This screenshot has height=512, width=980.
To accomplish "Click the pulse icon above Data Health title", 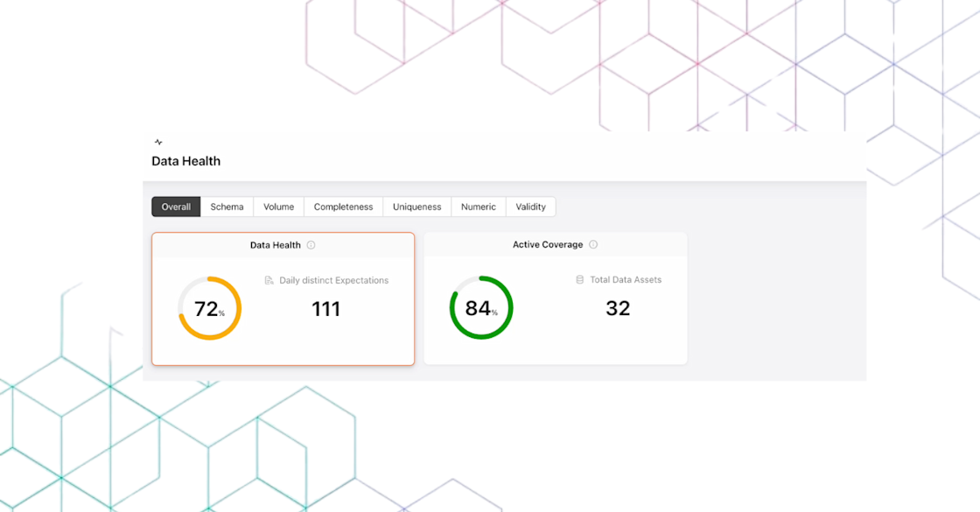I will (x=158, y=142).
